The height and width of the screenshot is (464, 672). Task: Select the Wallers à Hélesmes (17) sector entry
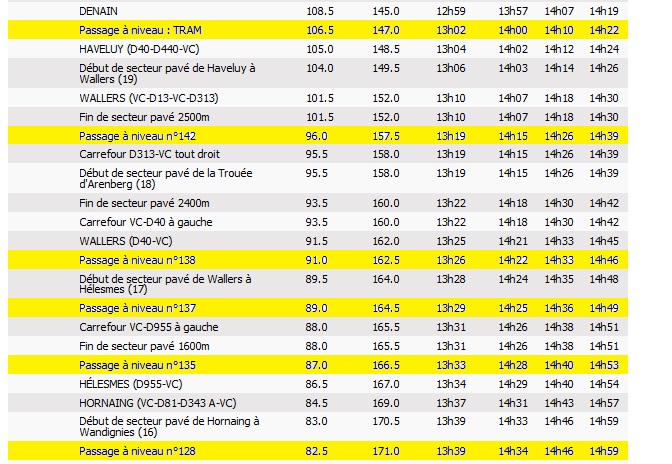165,284
